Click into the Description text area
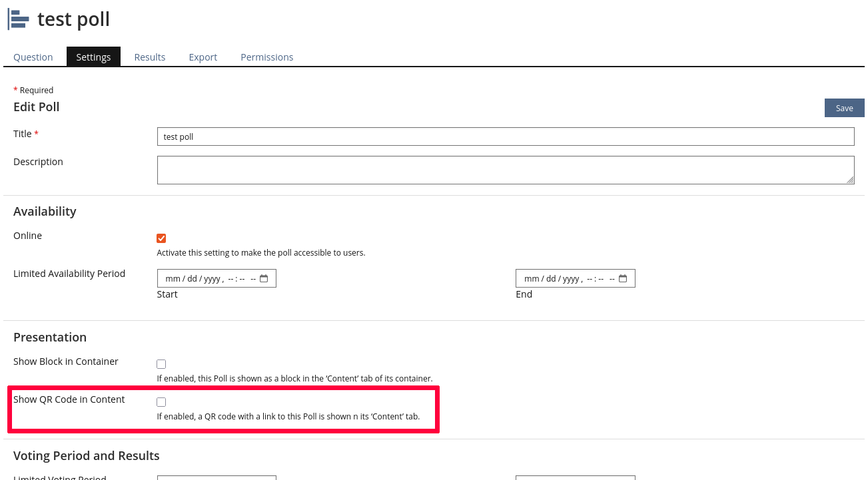The width and height of the screenshot is (868, 480). click(x=505, y=170)
